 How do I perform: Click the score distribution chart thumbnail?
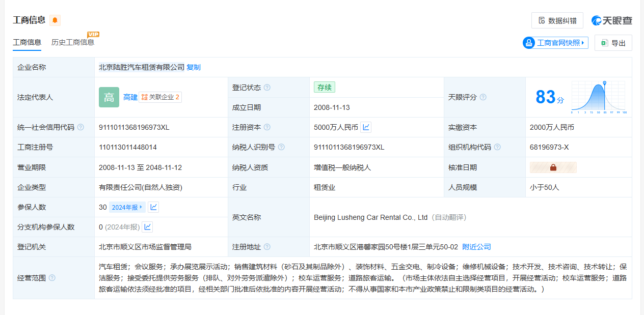(599, 97)
